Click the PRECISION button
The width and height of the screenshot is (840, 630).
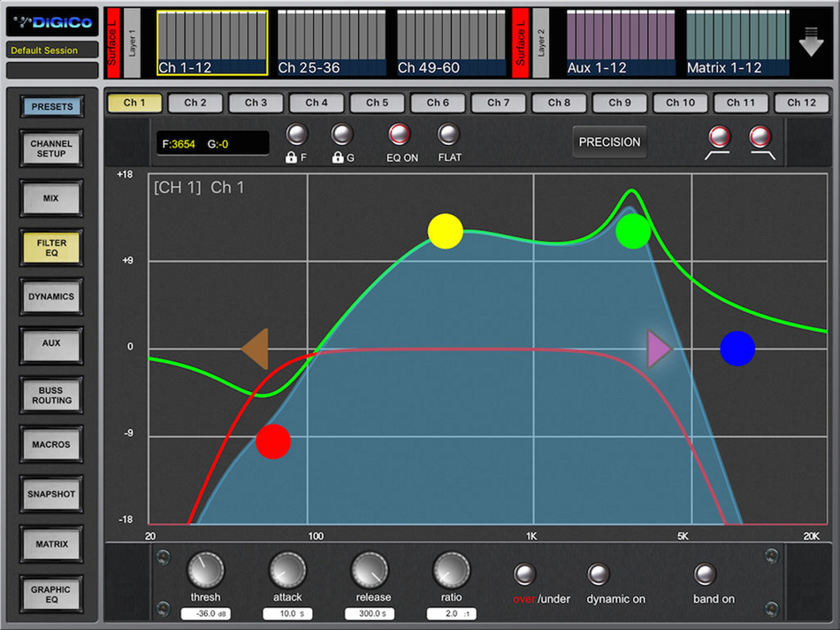click(609, 142)
